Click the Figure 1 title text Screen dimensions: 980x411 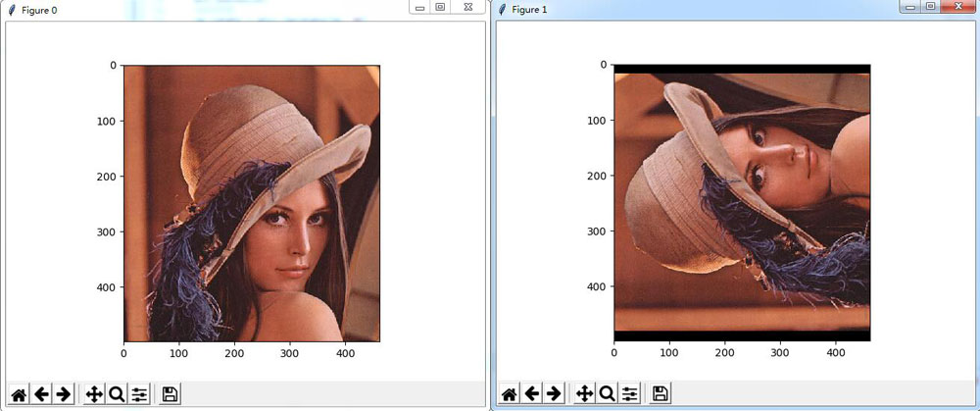click(x=529, y=10)
